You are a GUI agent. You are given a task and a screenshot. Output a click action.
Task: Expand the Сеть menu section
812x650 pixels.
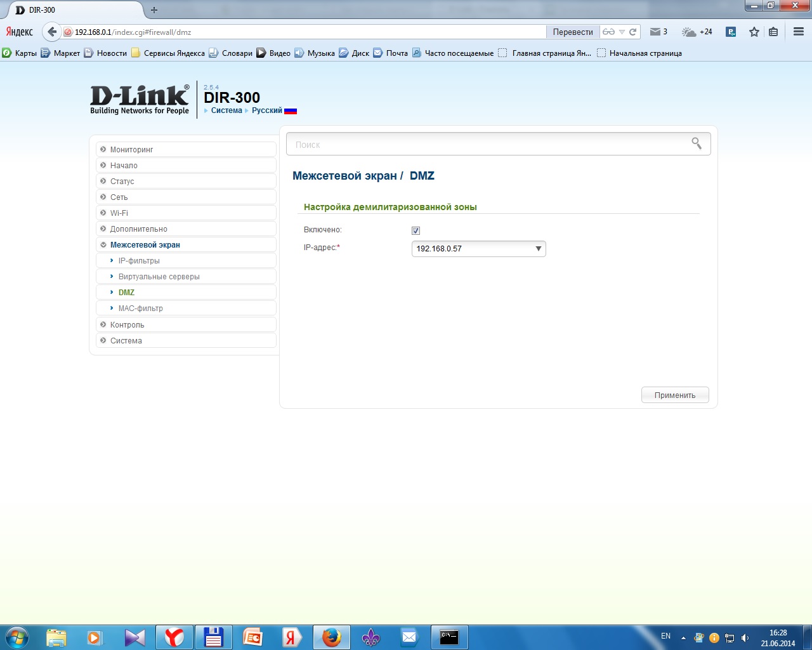[186, 197]
